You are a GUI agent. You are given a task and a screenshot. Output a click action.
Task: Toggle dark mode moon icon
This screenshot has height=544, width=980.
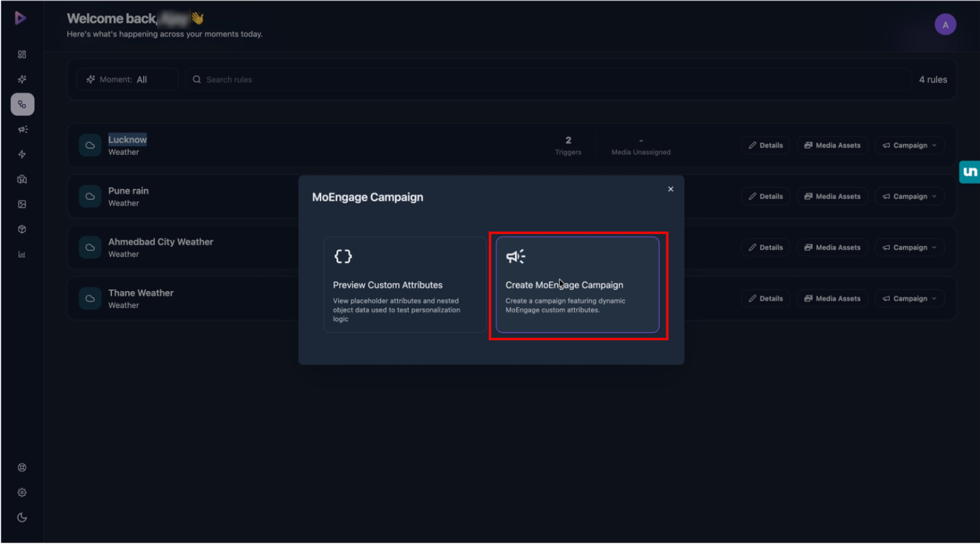point(22,517)
